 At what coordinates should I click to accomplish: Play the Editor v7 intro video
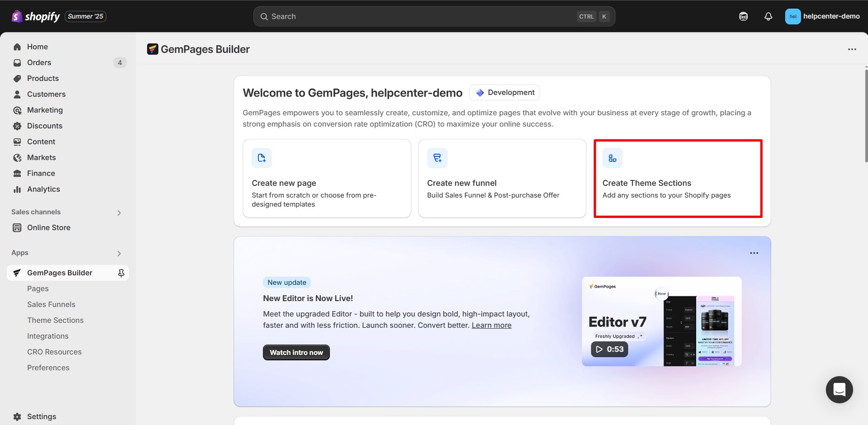(608, 349)
